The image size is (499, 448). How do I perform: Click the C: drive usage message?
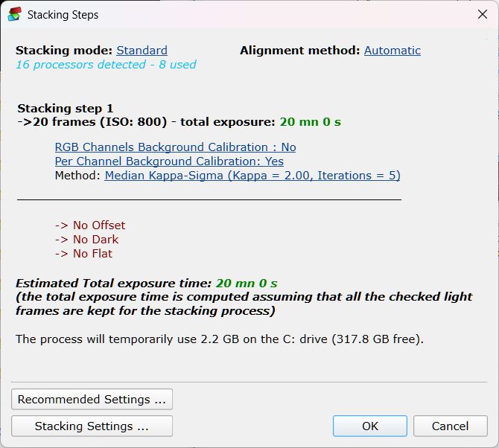click(220, 339)
